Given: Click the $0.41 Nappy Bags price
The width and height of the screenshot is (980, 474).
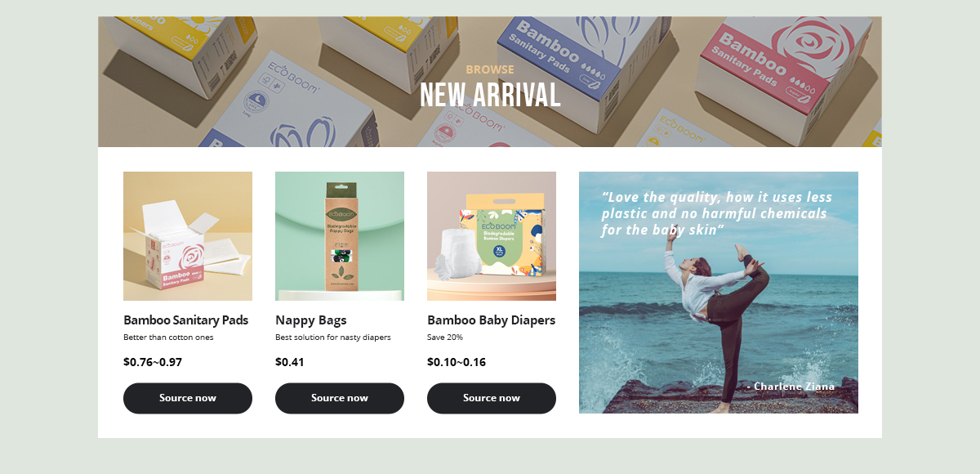Looking at the screenshot, I should coord(290,362).
